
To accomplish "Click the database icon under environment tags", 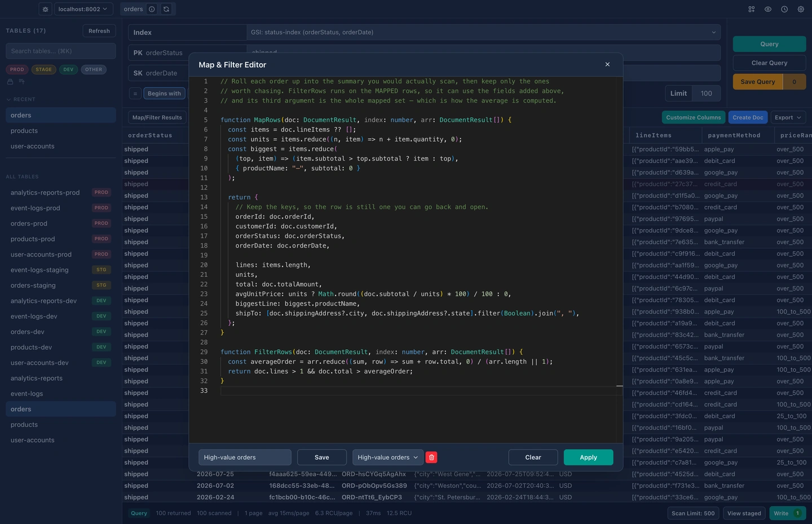I will point(10,82).
